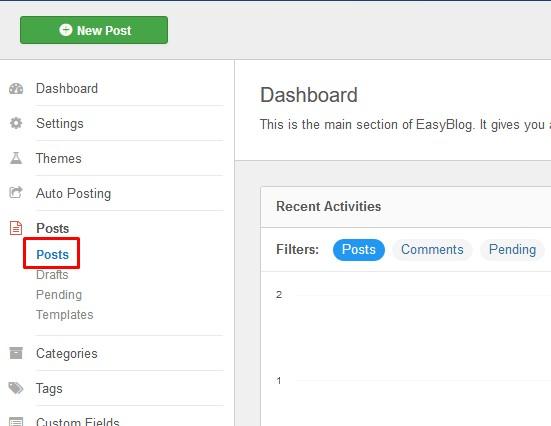Switch filter to Pending
The width and height of the screenshot is (551, 426).
click(512, 250)
